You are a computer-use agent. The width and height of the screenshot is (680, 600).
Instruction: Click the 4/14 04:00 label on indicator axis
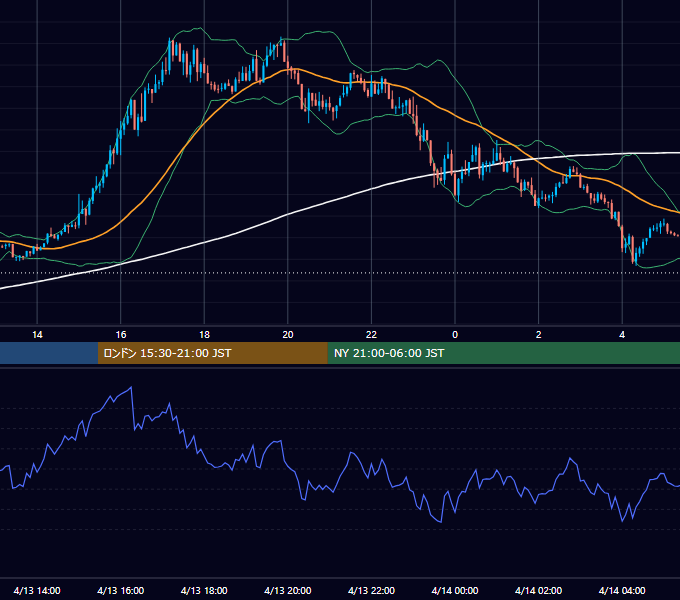tap(622, 590)
